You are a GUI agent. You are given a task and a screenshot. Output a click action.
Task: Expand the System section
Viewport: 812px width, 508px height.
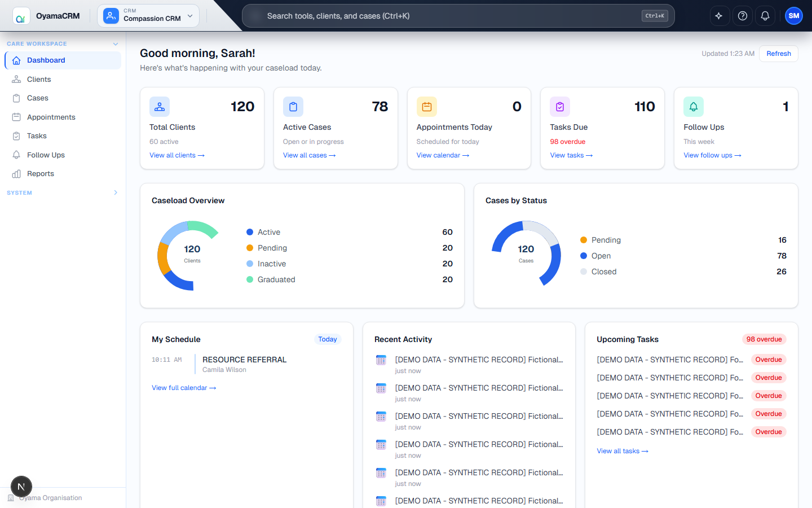click(x=63, y=192)
